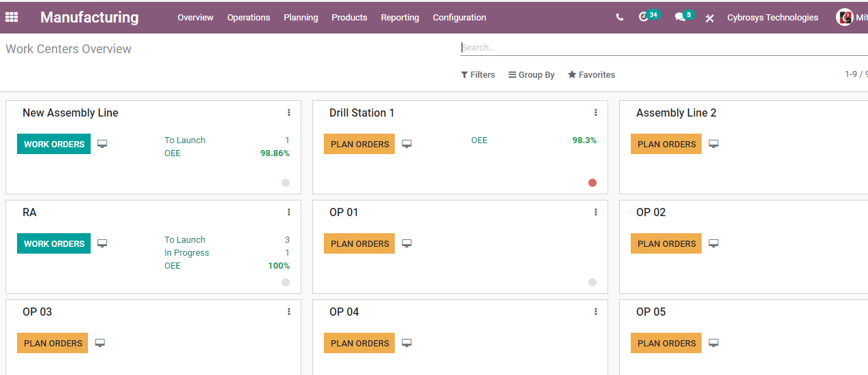Click monitor icon on Assembly Line 2 card
The width and height of the screenshot is (868, 375).
713,144
